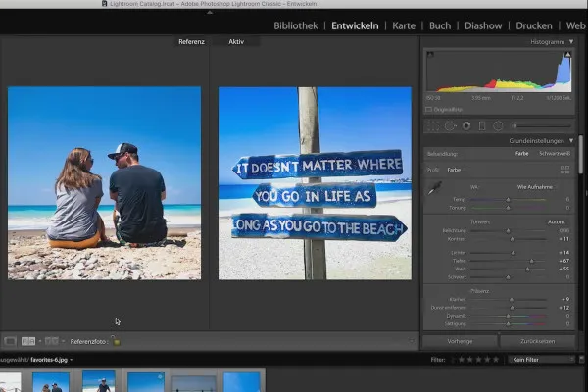
Task: Click the Vorherige button
Action: click(x=459, y=341)
